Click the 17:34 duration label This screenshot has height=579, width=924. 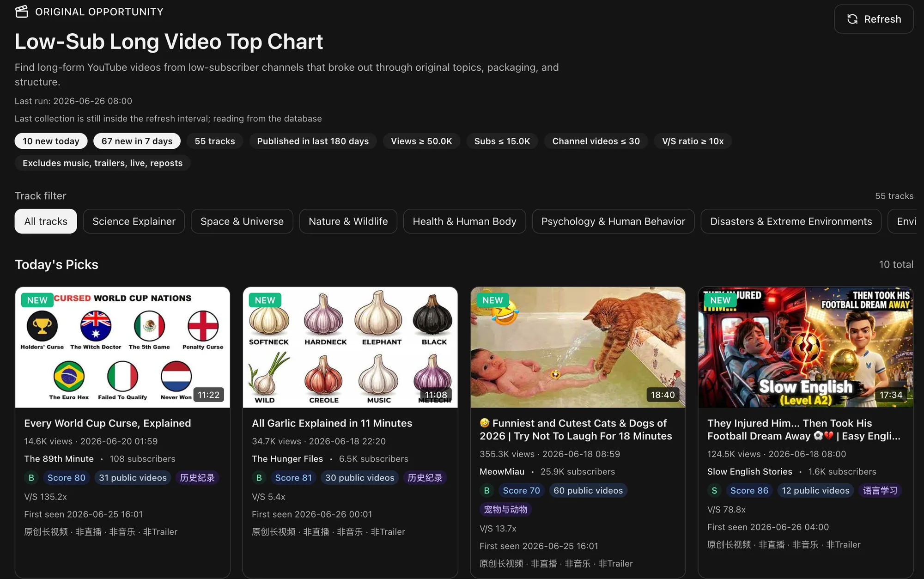891,395
